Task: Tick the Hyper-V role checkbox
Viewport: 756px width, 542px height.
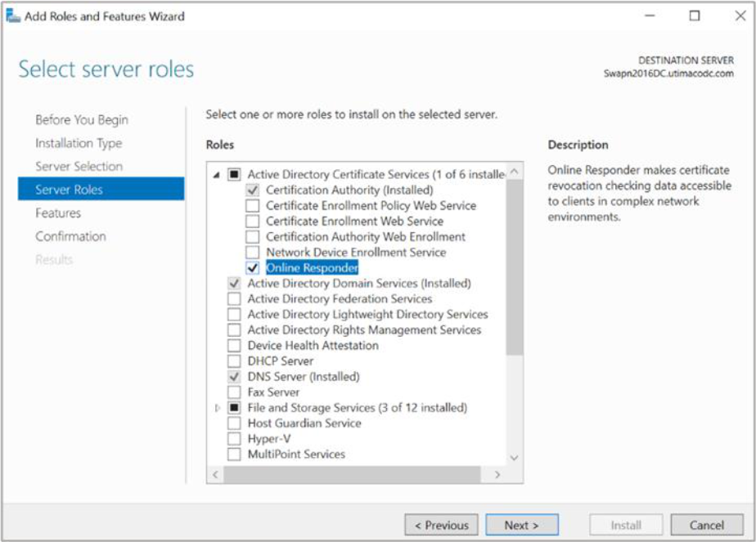Action: tap(234, 439)
